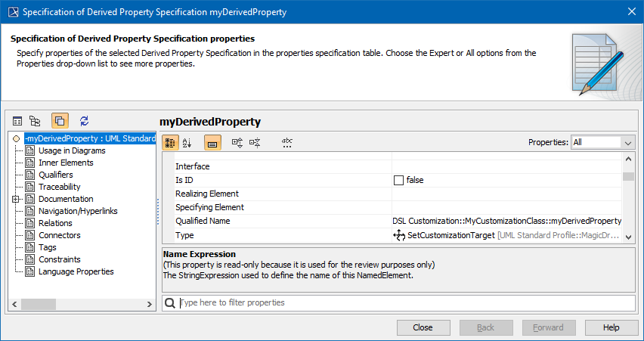Click the expand all properties icon
644x341 pixels.
pos(237,142)
